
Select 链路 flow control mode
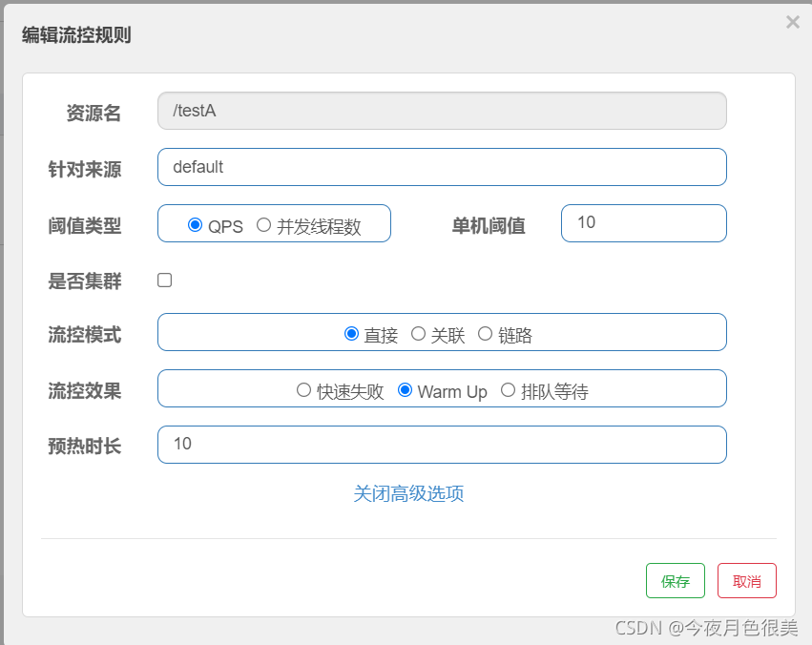pos(485,333)
